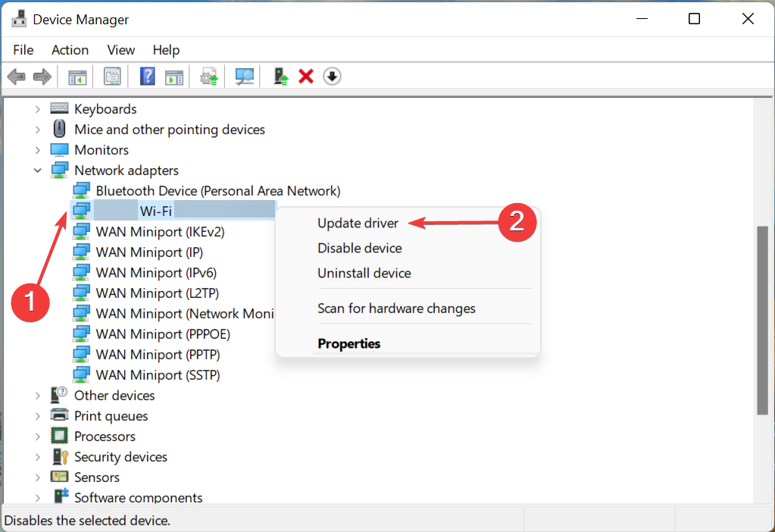This screenshot has height=532, width=775.
Task: Open the View menu
Action: 121,50
